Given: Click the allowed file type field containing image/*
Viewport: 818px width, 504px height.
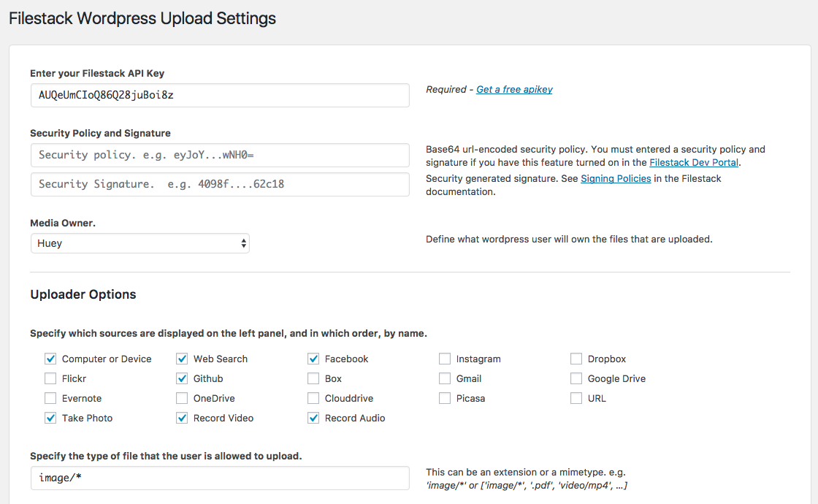Looking at the screenshot, I should (x=219, y=478).
